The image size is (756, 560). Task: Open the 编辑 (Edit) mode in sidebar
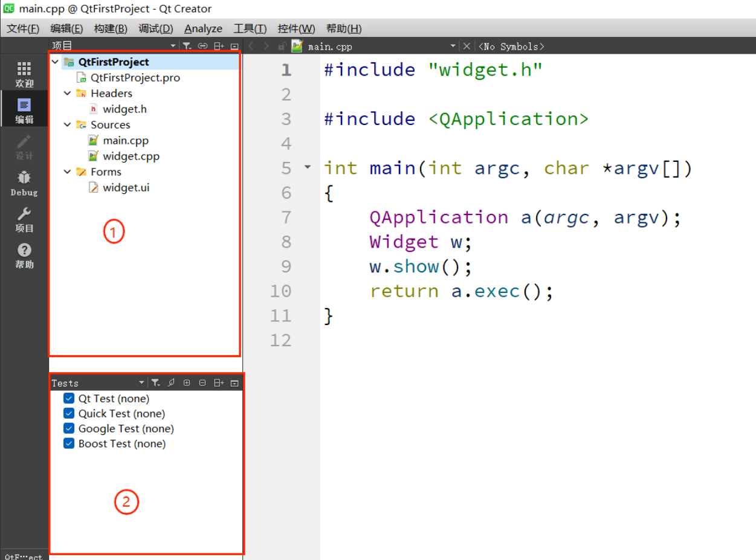[24, 111]
